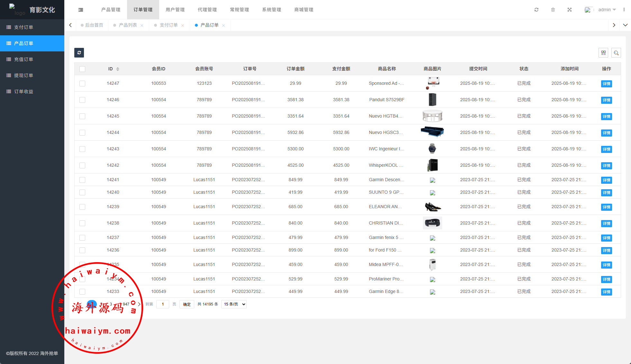Viewport: 631px width, 364px height.
Task: Click the dark table refresh button
Action: coord(79,53)
